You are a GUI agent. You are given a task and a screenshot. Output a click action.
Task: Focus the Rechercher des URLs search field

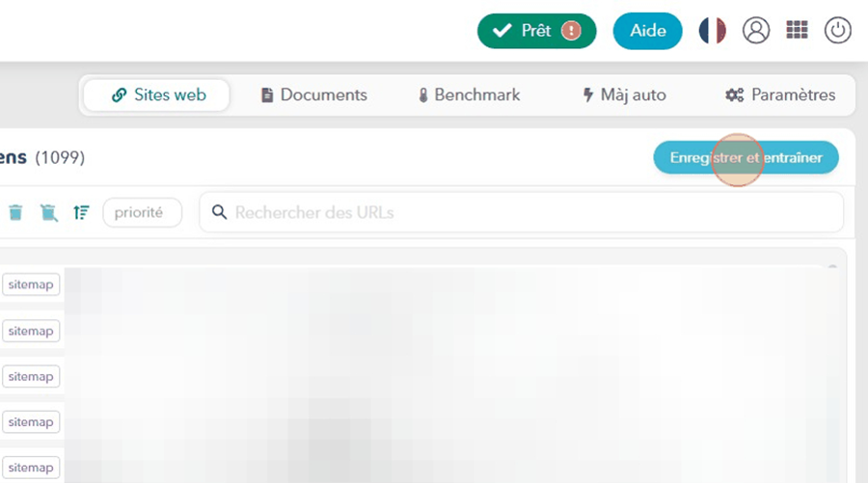(530, 212)
